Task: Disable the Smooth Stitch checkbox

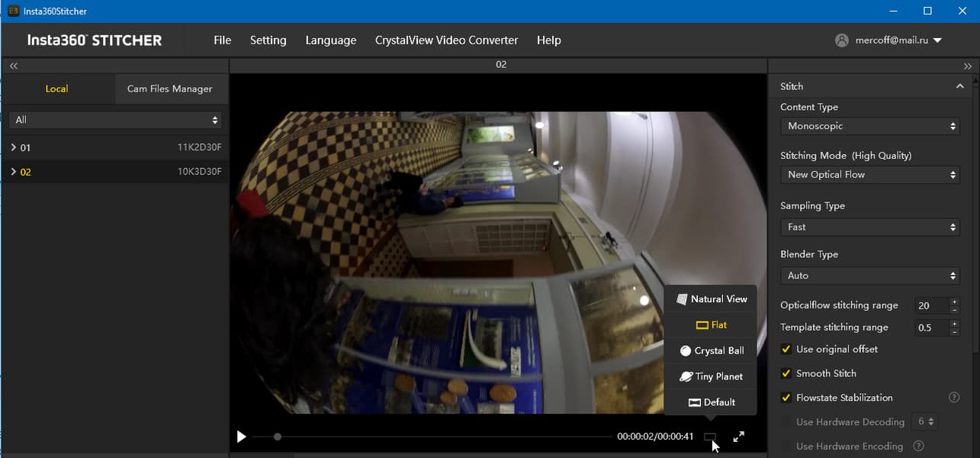Action: pyautogui.click(x=786, y=373)
